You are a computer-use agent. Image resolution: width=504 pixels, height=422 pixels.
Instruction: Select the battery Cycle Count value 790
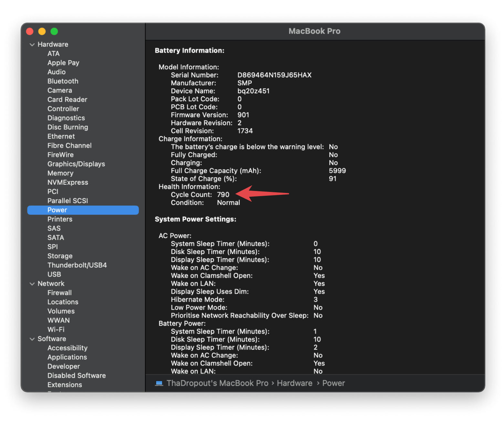[223, 195]
